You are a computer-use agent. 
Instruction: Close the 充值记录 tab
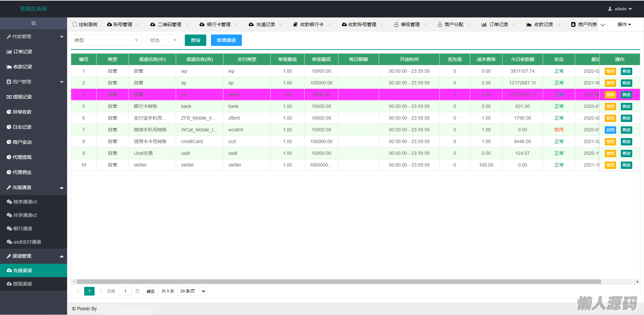281,25
